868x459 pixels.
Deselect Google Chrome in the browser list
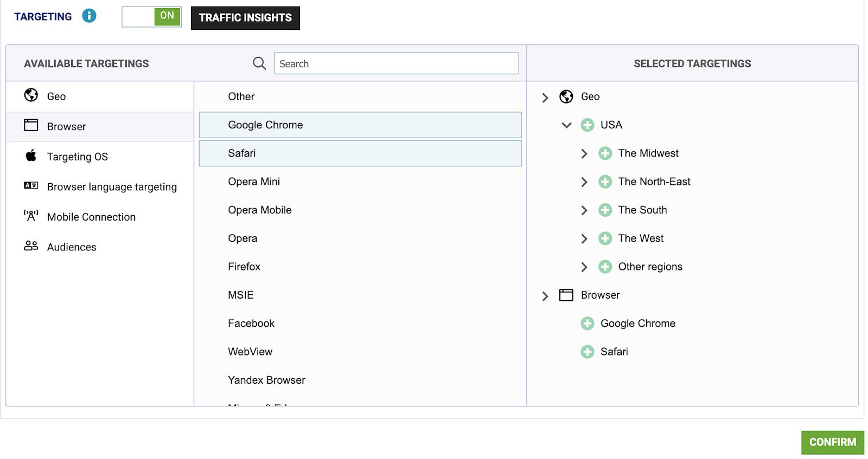(x=360, y=125)
